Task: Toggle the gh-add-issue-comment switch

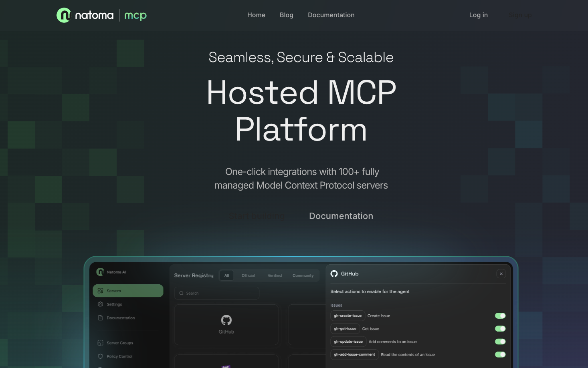Action: point(500,354)
